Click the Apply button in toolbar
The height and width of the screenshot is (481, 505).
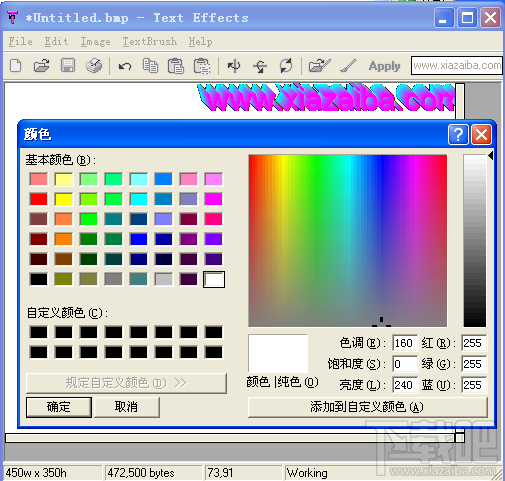point(384,66)
